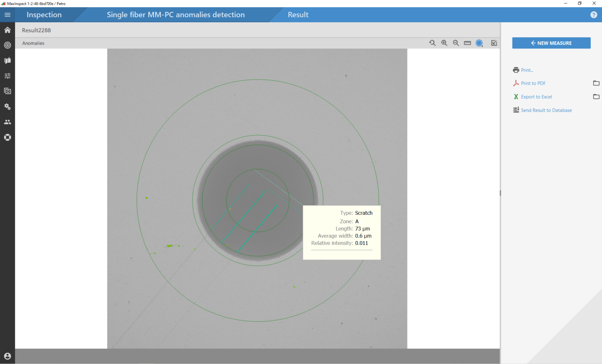Toggle the zone circles overlay
The image size is (602, 364).
click(x=479, y=43)
